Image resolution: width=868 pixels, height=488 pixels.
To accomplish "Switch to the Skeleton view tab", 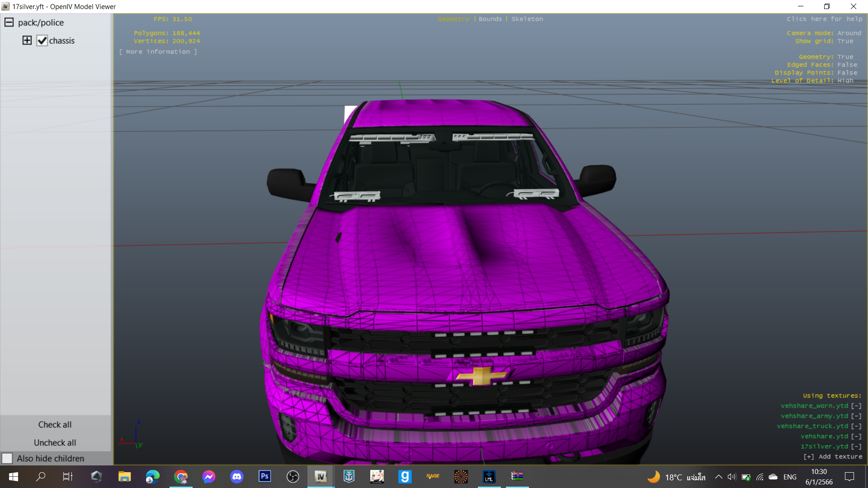I will [x=527, y=19].
